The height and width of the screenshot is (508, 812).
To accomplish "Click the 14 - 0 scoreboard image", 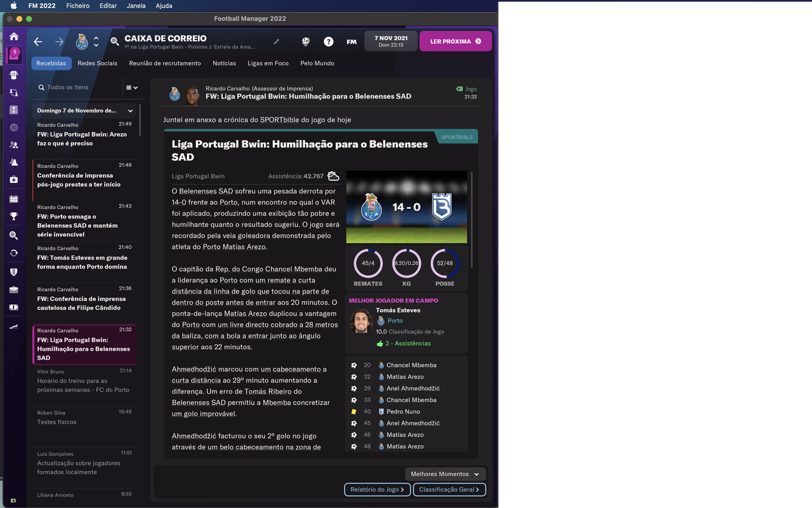I will [x=407, y=206].
